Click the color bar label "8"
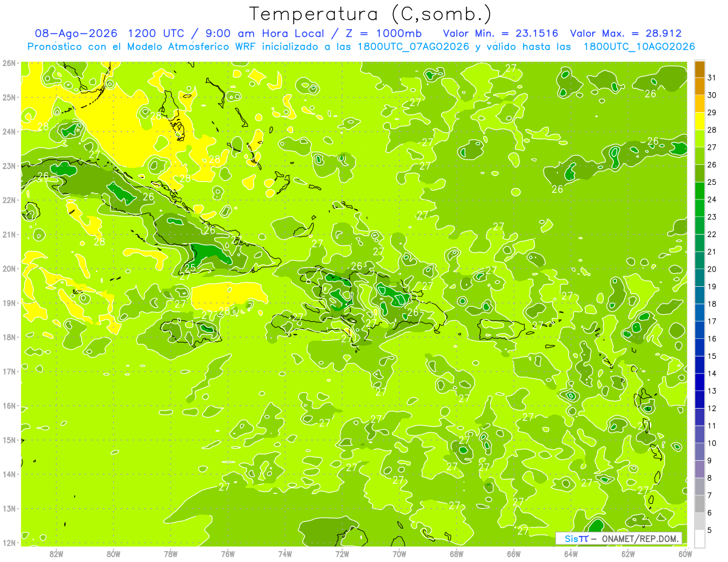 pyautogui.click(x=710, y=478)
